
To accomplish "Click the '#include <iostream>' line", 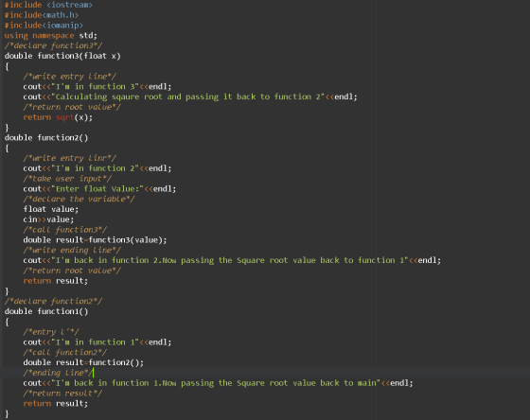I will click(48, 5).
